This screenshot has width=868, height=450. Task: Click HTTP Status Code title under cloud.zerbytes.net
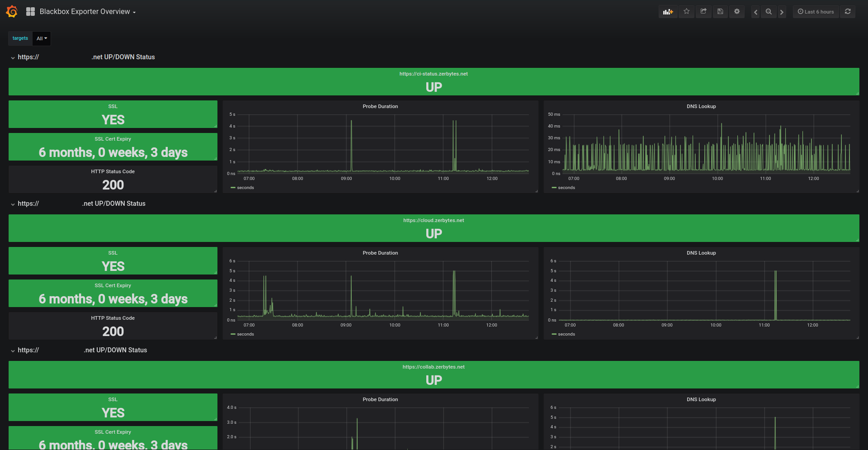113,318
